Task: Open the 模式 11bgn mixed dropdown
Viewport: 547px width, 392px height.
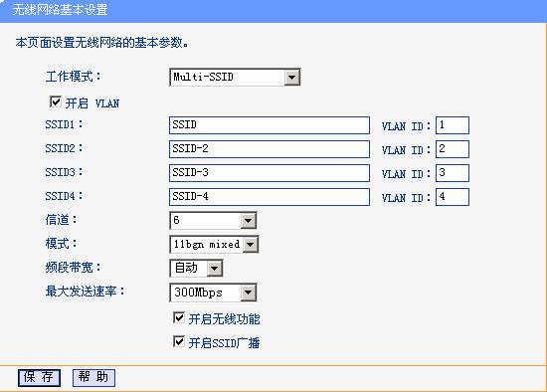Action: 214,244
